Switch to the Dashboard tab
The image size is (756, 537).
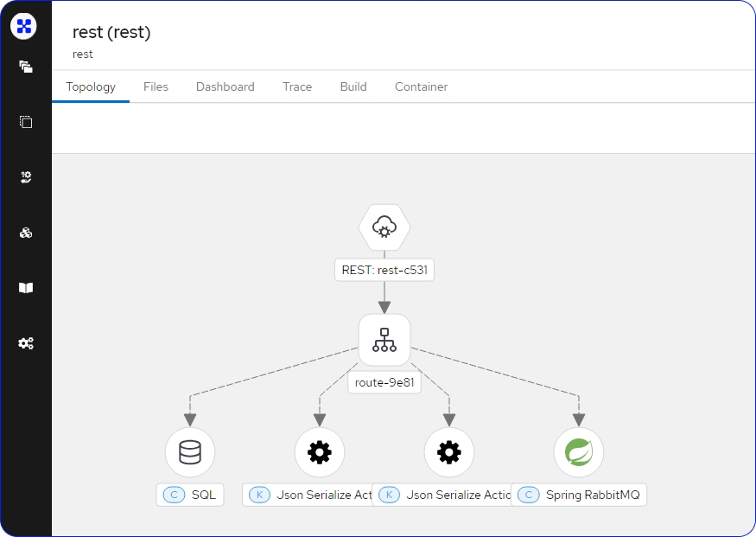pyautogui.click(x=225, y=86)
